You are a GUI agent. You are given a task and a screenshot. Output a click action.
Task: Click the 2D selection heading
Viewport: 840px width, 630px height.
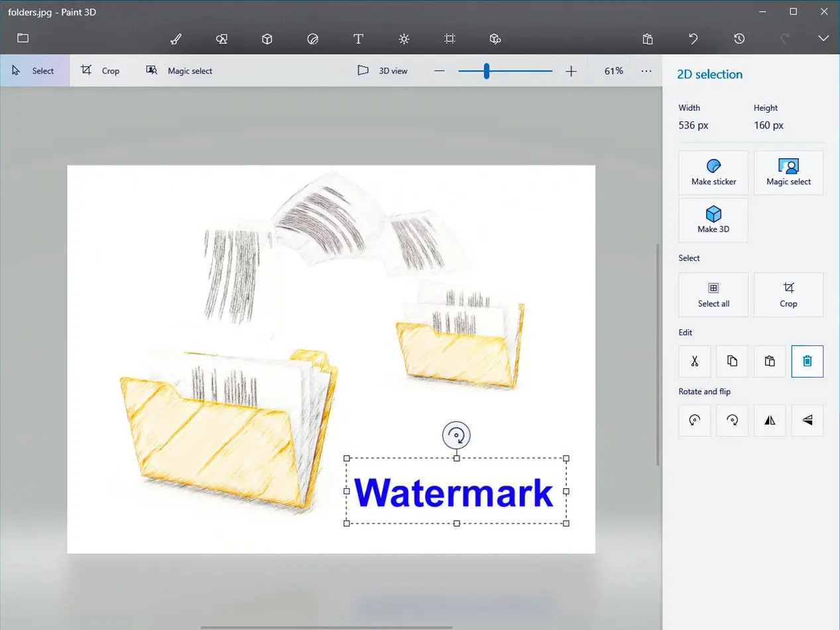(x=709, y=74)
